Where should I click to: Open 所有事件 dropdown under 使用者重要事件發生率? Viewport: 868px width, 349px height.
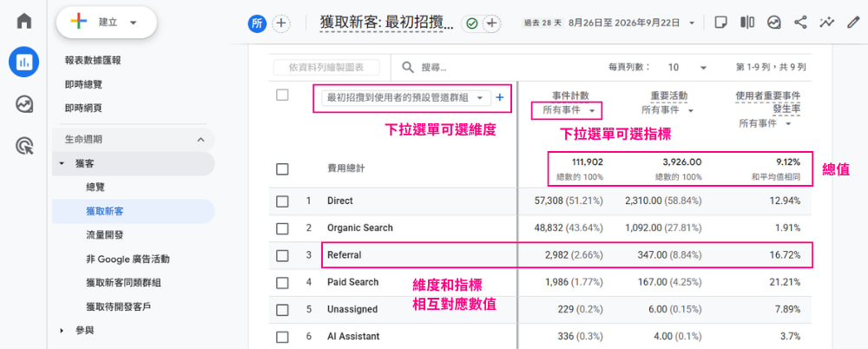(765, 123)
